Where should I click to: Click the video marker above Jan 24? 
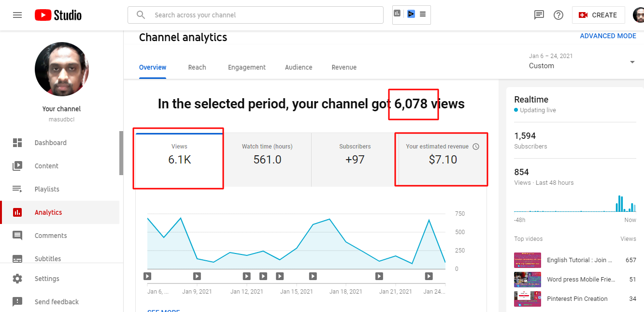[429, 276]
